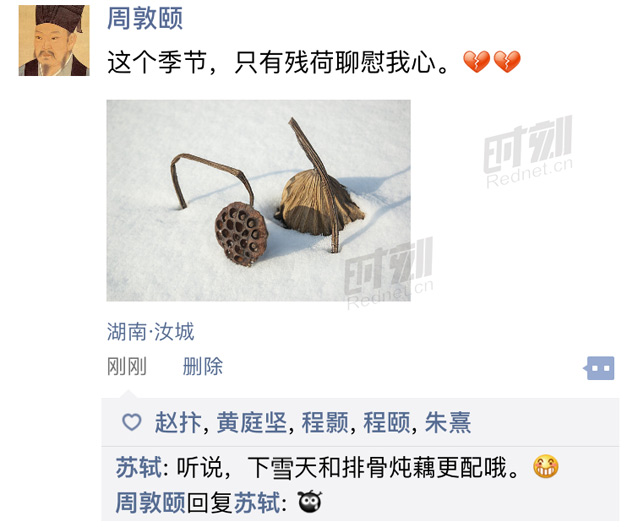View 程颐 in the likes list
This screenshot has width=638, height=527.
point(387,422)
